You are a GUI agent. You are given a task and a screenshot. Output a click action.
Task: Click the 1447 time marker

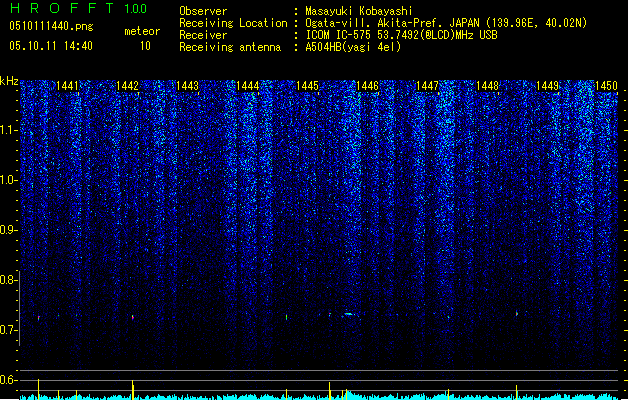click(x=428, y=86)
